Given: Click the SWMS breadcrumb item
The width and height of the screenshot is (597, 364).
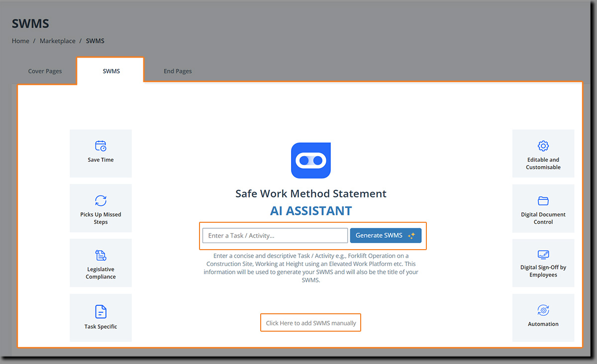Looking at the screenshot, I should coord(95,41).
